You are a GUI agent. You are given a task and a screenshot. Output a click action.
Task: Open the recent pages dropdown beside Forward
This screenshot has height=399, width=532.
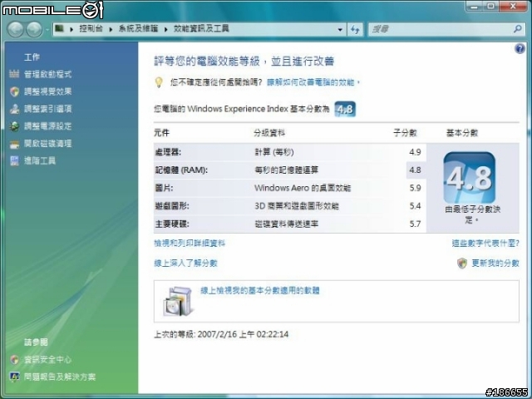(x=47, y=30)
